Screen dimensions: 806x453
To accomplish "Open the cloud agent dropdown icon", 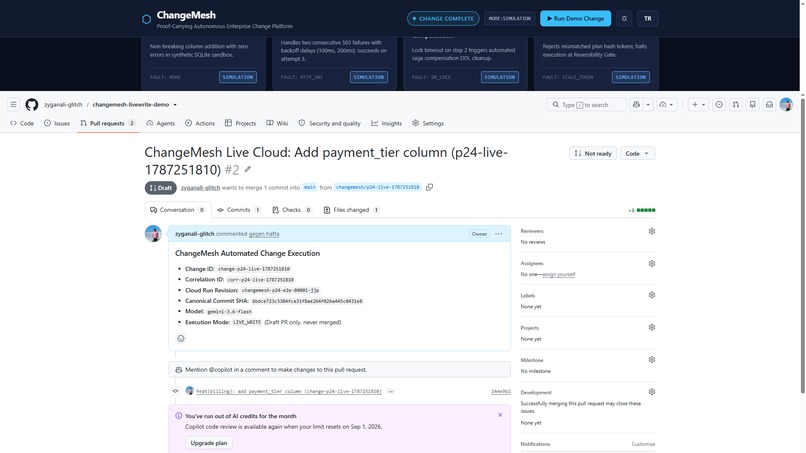I will click(666, 104).
